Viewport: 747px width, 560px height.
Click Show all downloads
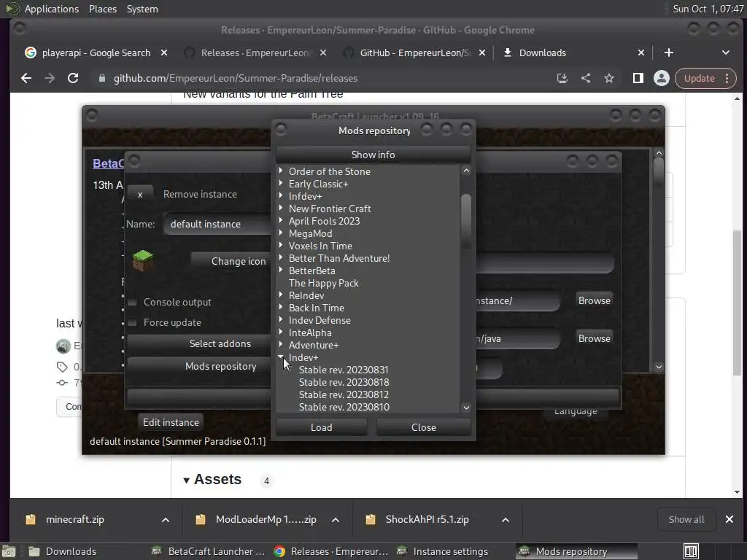(x=686, y=519)
